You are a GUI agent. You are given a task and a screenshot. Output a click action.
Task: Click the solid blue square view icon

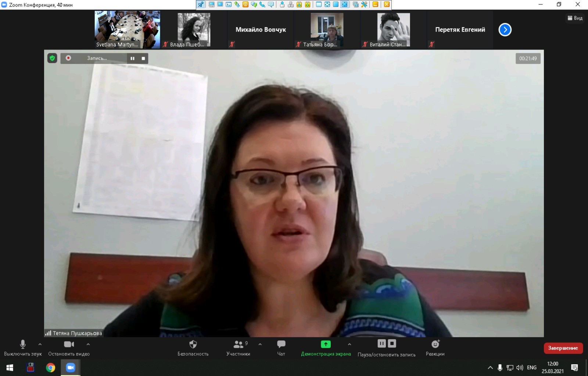click(336, 4)
